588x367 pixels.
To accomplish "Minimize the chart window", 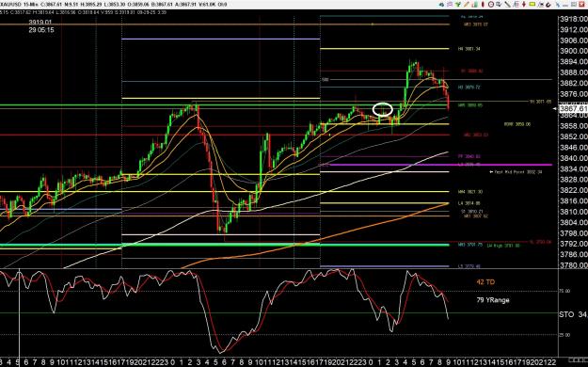I will tap(565, 5).
